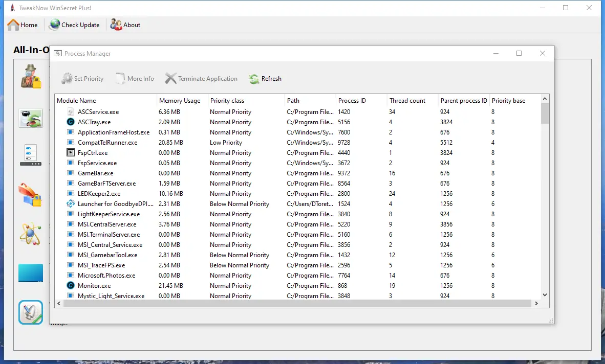The image size is (605, 364).
Task: Open the About people icon
Action: click(116, 25)
